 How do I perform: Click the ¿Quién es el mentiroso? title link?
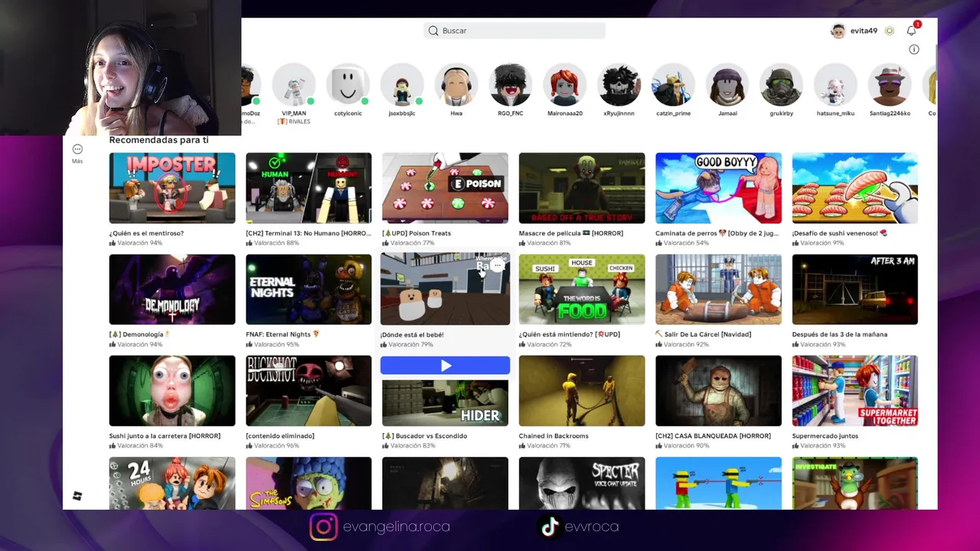coord(146,233)
